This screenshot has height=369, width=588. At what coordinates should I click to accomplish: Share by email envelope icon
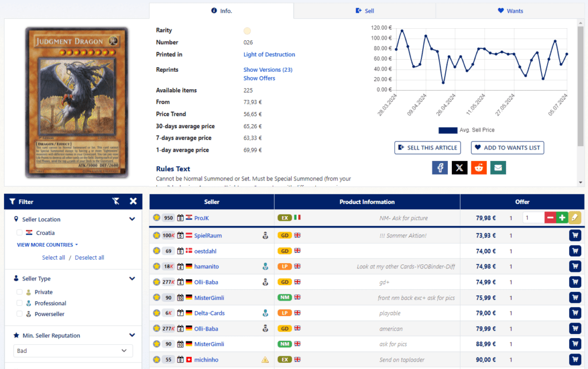pyautogui.click(x=498, y=167)
